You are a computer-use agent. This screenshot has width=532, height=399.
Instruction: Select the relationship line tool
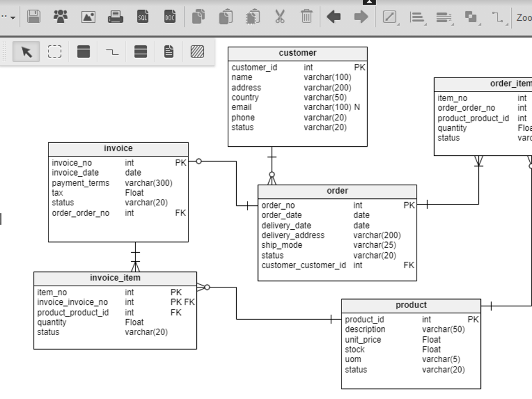[113, 52]
